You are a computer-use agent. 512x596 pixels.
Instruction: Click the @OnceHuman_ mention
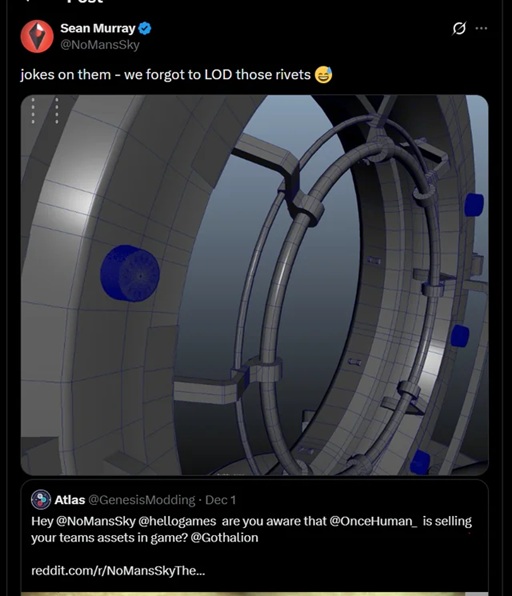click(x=373, y=521)
